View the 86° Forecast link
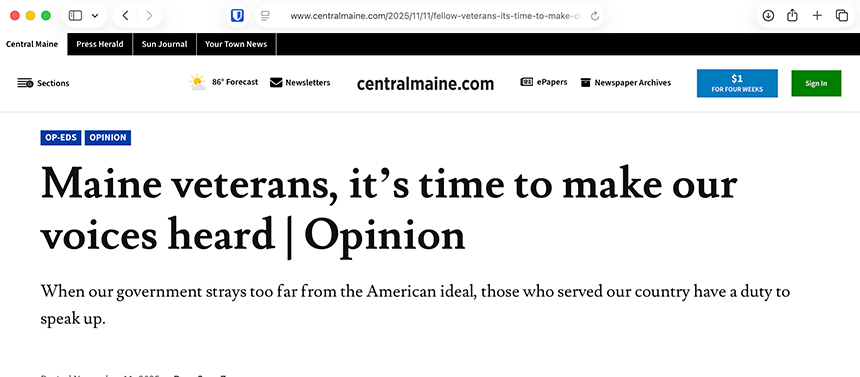The image size is (860, 377). (x=224, y=82)
